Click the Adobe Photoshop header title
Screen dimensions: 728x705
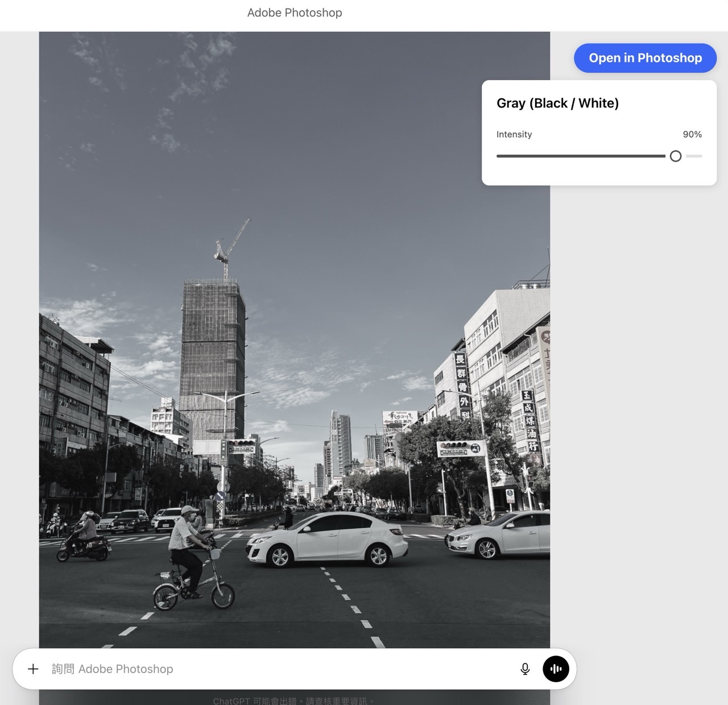(294, 12)
